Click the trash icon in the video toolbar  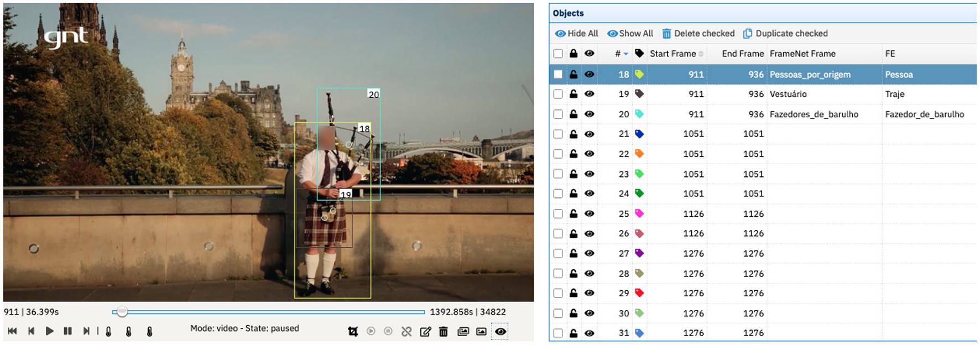(443, 332)
